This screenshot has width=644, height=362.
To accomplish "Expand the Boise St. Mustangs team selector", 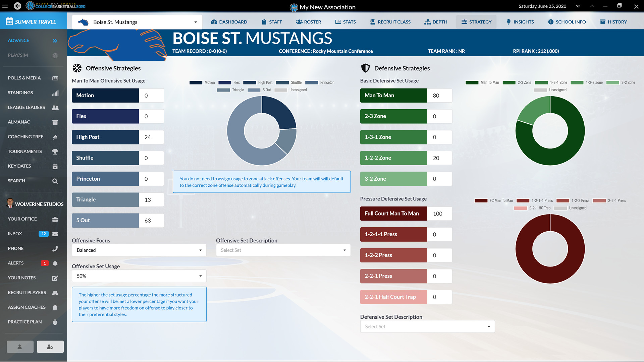I will click(196, 22).
